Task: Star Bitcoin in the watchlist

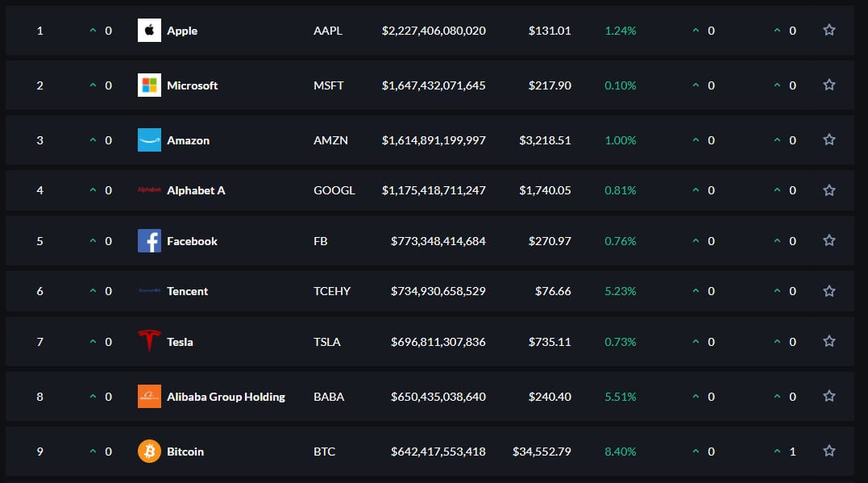Action: (x=829, y=451)
